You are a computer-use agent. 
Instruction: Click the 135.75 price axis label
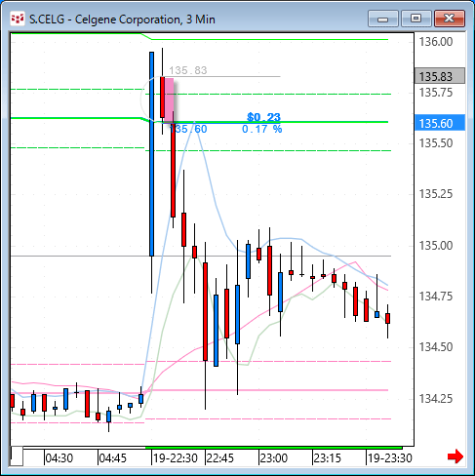(436, 93)
